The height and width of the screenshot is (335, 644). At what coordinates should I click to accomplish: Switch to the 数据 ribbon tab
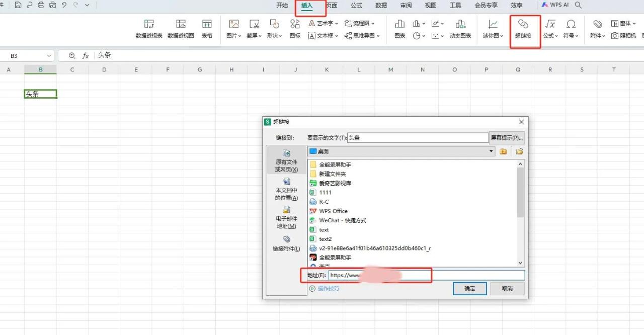[x=381, y=6]
